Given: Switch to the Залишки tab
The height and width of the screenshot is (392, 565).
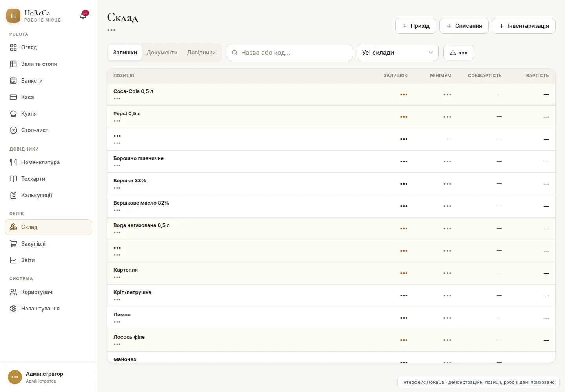Looking at the screenshot, I should coord(125,53).
